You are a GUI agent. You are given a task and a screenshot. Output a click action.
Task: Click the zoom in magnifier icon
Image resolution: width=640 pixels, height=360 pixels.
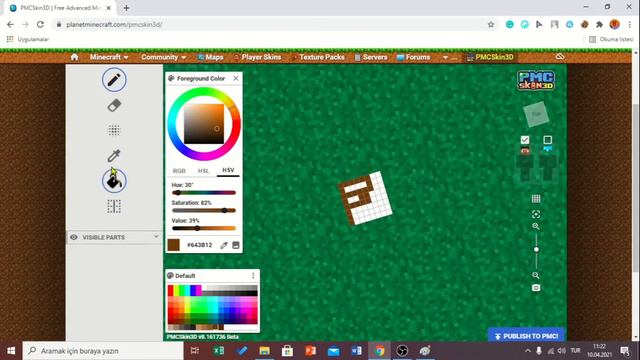tap(536, 227)
